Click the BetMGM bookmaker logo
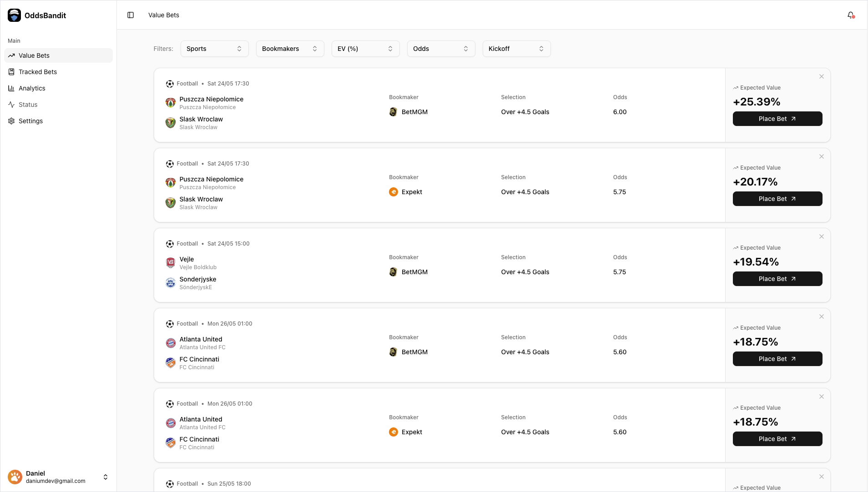 (393, 112)
